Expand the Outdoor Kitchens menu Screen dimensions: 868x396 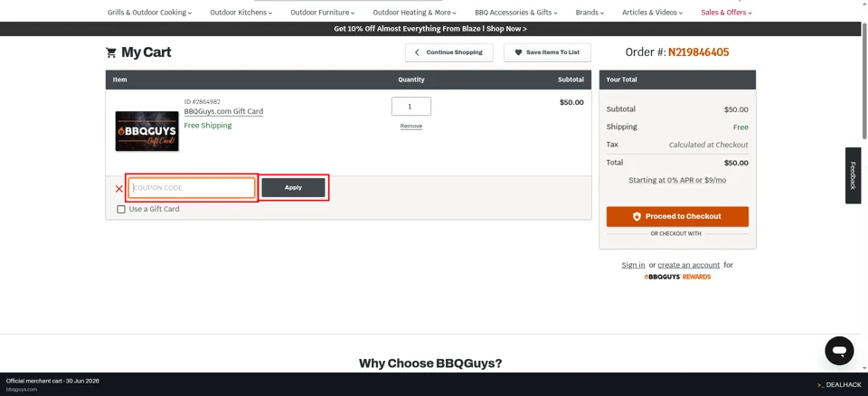(x=241, y=12)
